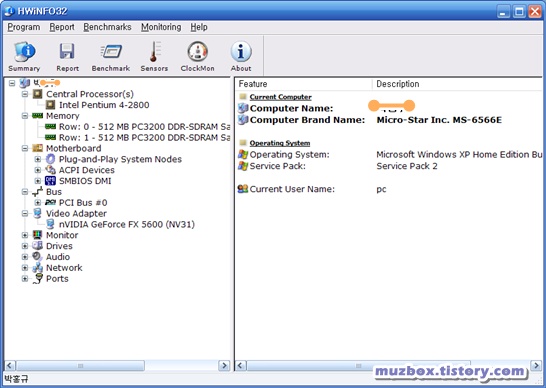546x388 pixels.
Task: Click the Feature column header
Action: click(304, 84)
